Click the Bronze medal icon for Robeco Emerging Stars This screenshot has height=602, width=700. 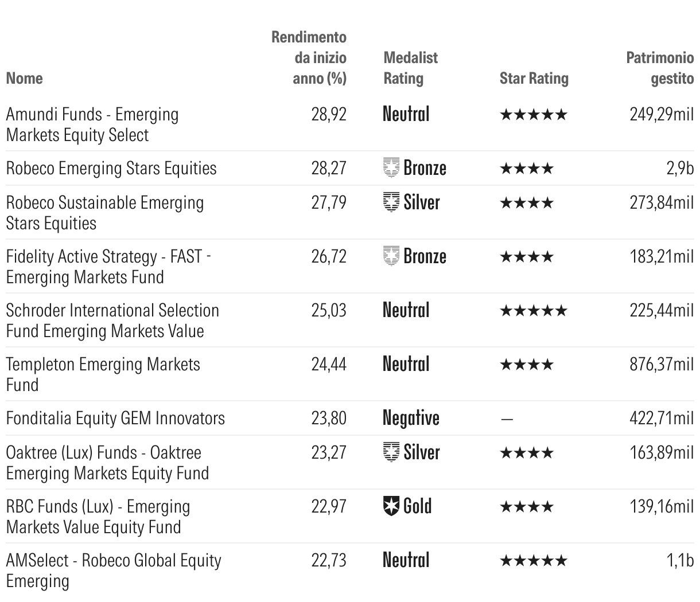tap(391, 168)
